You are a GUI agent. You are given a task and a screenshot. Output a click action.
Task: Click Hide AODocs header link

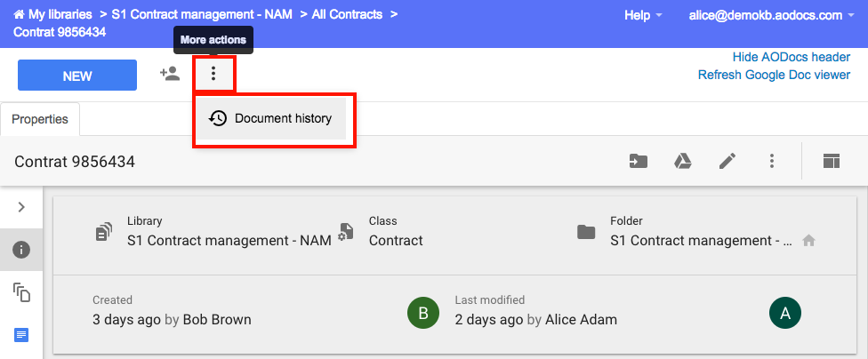click(791, 57)
